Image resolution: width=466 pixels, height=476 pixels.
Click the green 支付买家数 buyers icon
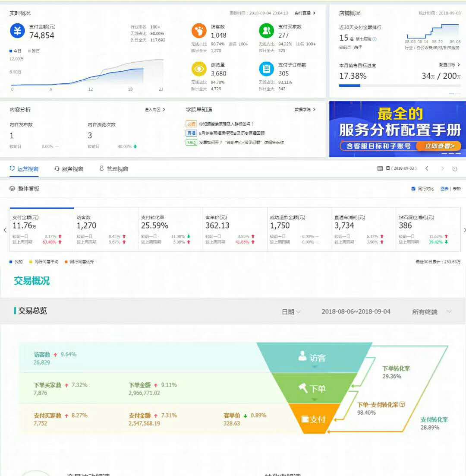pos(267,31)
